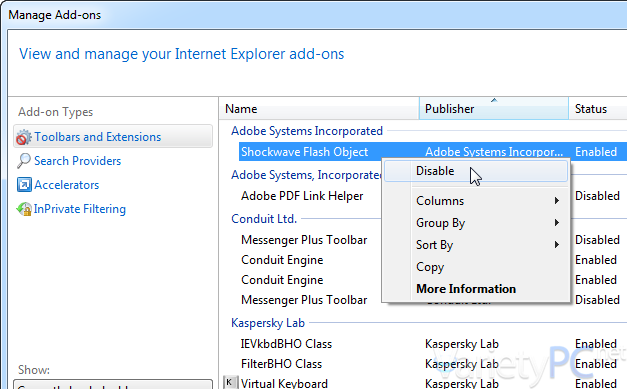Select the first Messenger Plus Toolbar entry
The image size is (627, 389).
(304, 240)
